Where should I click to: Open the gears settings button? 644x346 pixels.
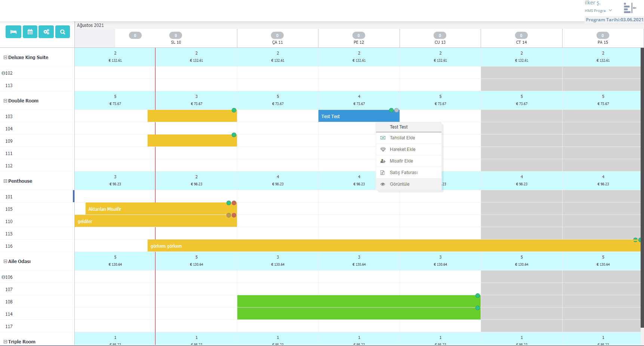(46, 32)
